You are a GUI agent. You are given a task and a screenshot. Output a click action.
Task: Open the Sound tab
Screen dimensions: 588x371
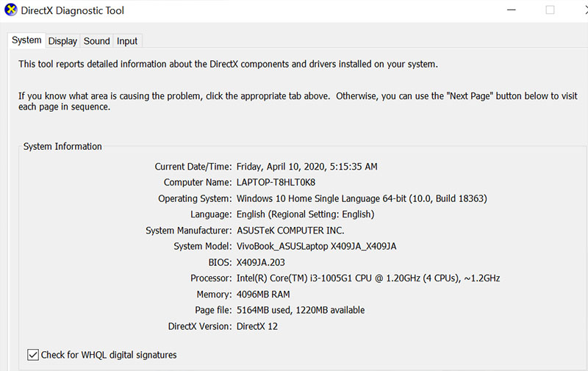point(96,41)
